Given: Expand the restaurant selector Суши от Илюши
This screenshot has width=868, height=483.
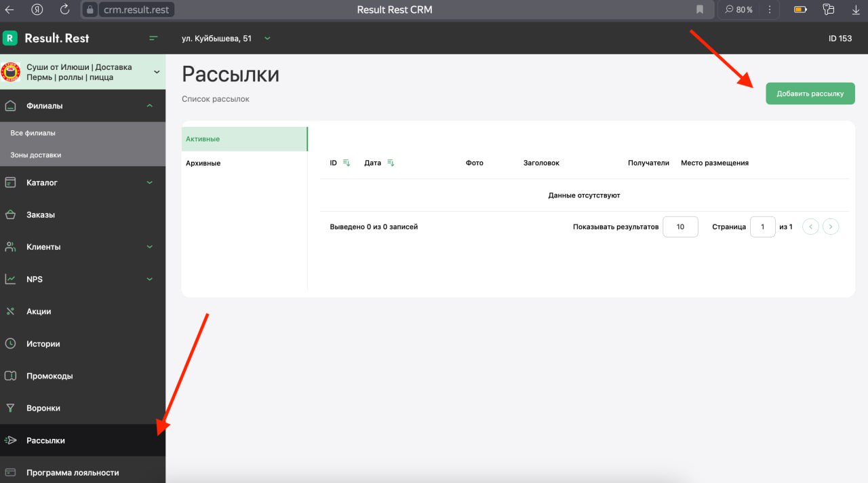Looking at the screenshot, I should coord(157,72).
